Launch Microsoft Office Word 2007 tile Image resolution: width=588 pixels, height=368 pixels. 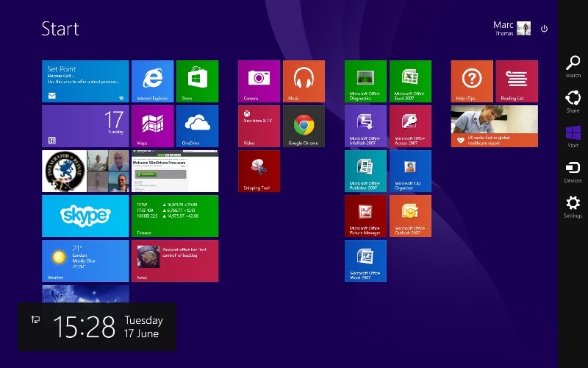click(x=365, y=261)
